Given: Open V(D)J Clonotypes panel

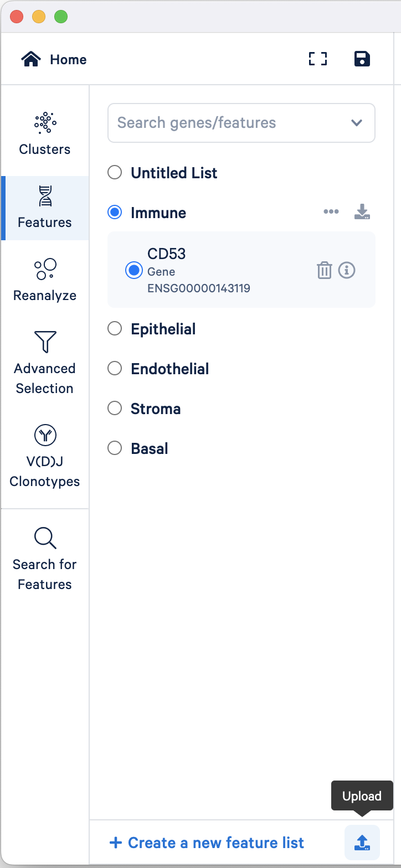Looking at the screenshot, I should 45,456.
